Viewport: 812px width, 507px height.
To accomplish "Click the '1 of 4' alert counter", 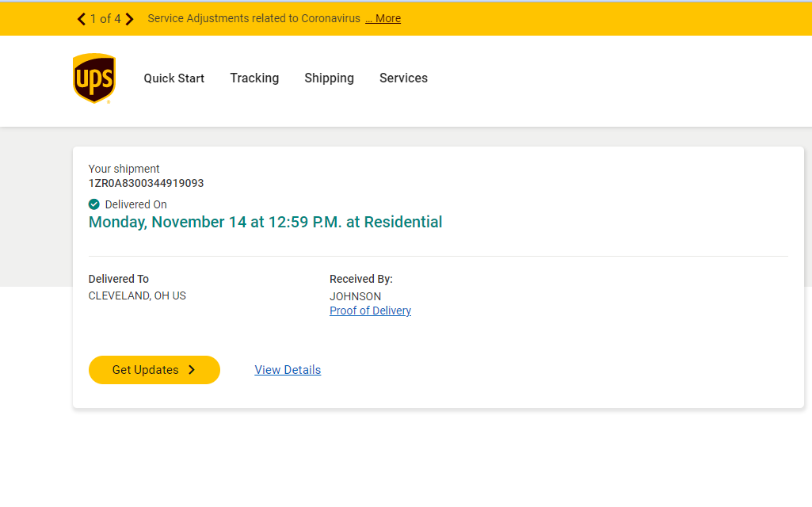I will click(x=105, y=19).
